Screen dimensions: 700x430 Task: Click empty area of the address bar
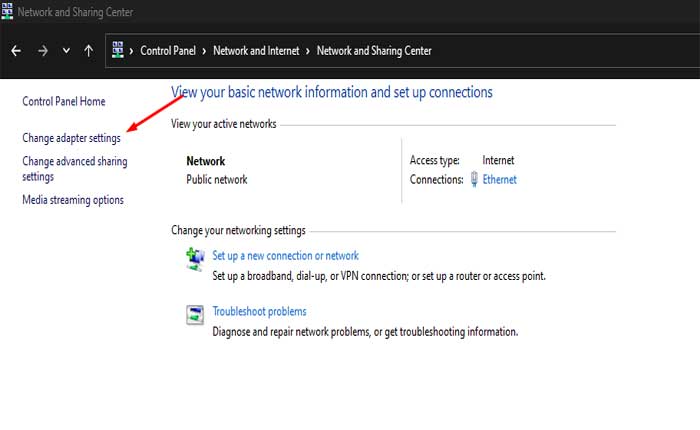coord(560,50)
